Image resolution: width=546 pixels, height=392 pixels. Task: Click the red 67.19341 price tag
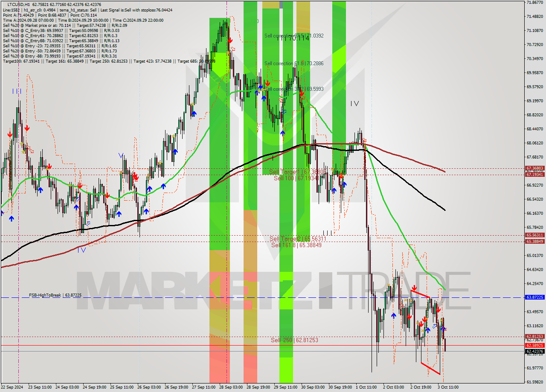click(534, 175)
